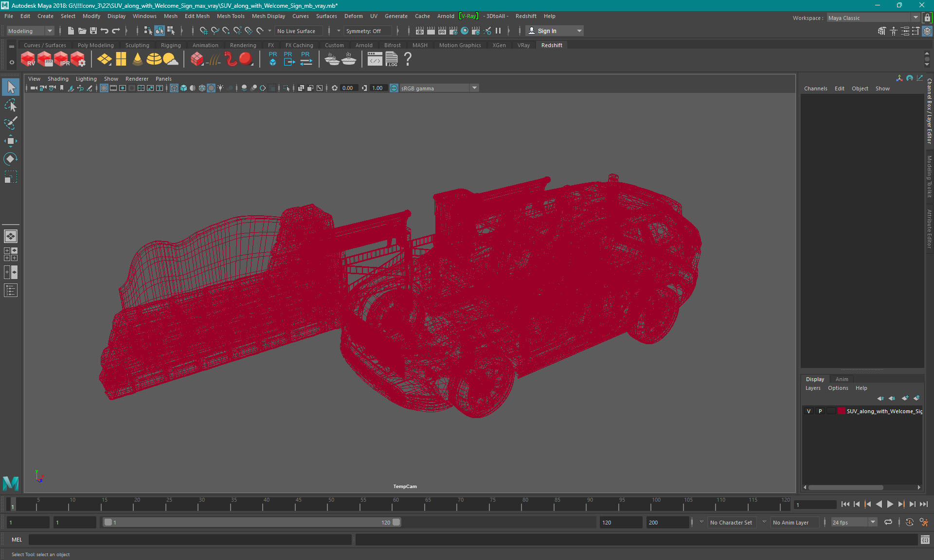
Task: Click the red sphere shelf icon
Action: pyautogui.click(x=246, y=59)
